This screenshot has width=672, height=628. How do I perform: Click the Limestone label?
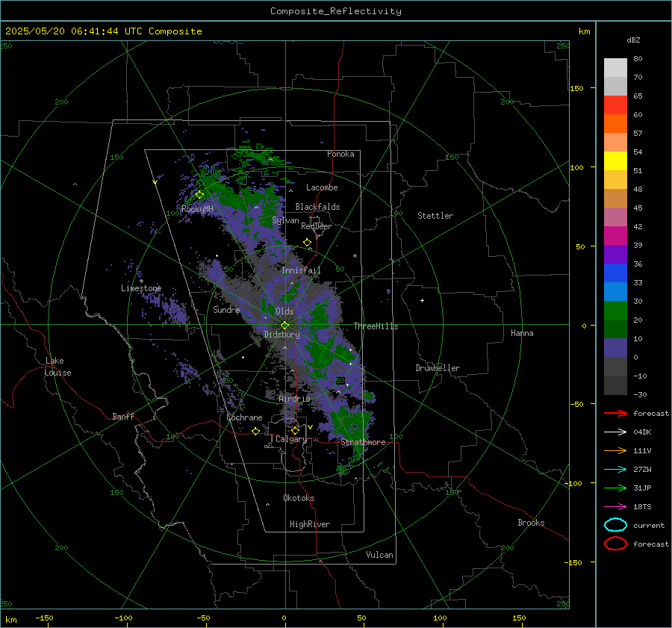pos(141,288)
